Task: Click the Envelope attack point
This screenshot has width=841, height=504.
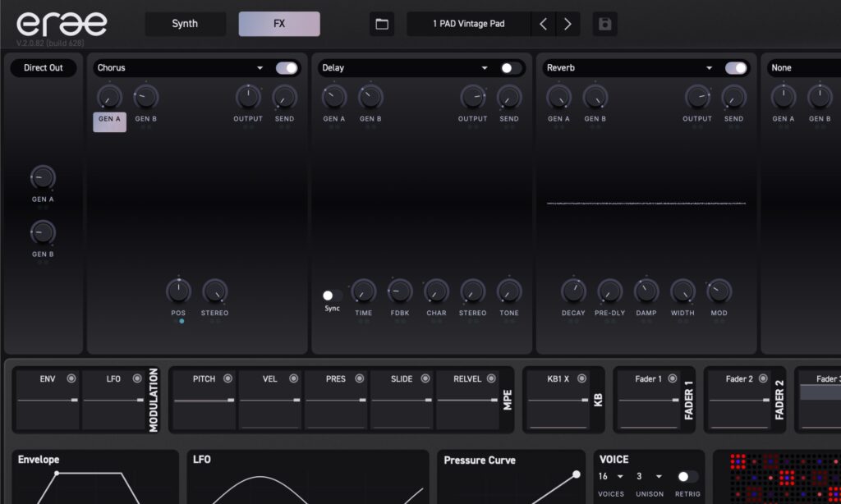Action: click(57, 473)
